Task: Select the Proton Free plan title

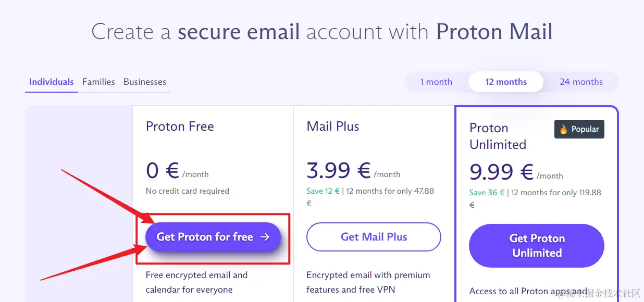Action: (x=179, y=126)
